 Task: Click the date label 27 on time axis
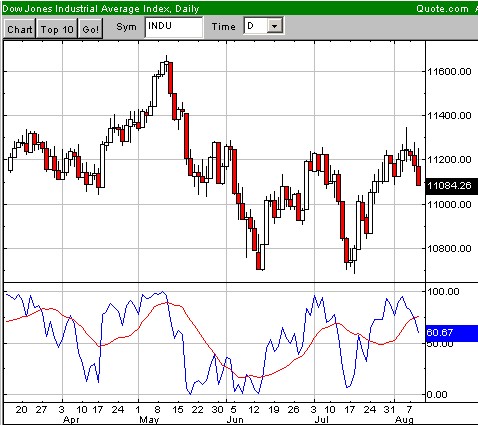pyautogui.click(x=41, y=409)
